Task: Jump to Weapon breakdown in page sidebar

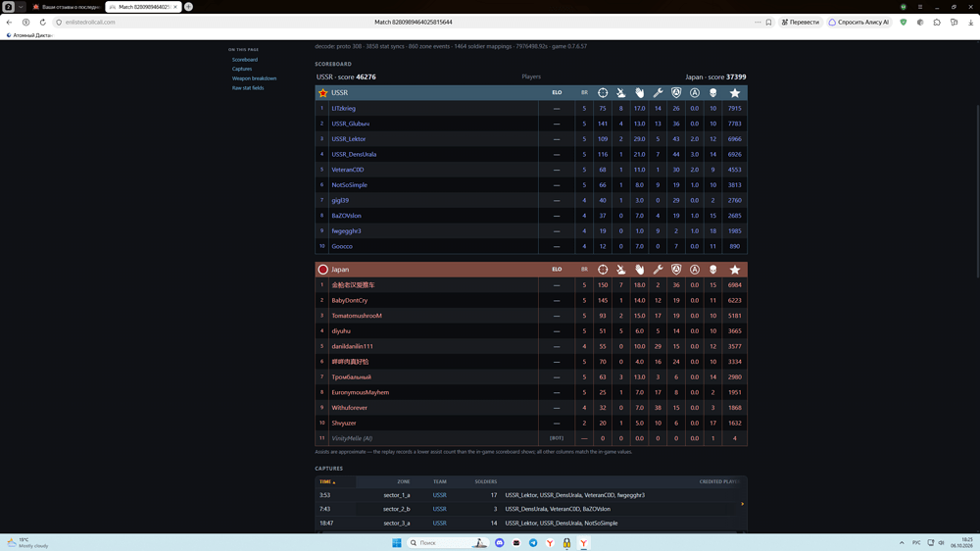Action: tap(254, 78)
